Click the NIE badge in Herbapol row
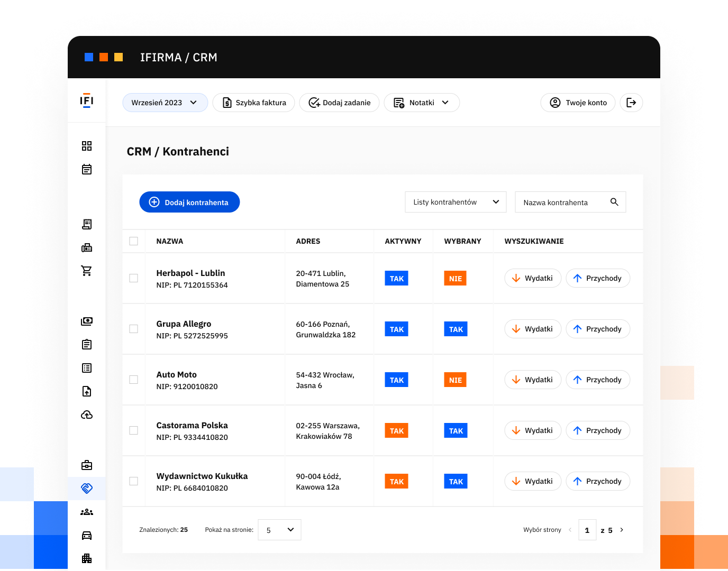The image size is (728, 571). [x=456, y=278]
